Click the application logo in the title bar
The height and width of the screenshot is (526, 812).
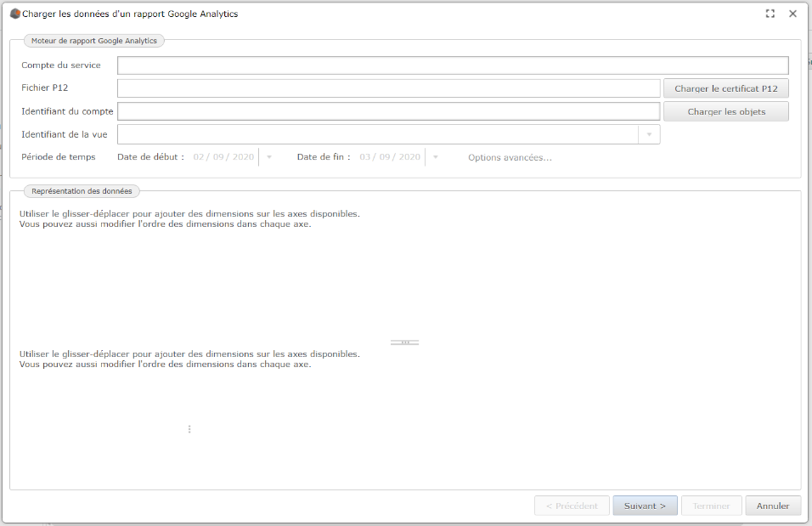[14, 14]
